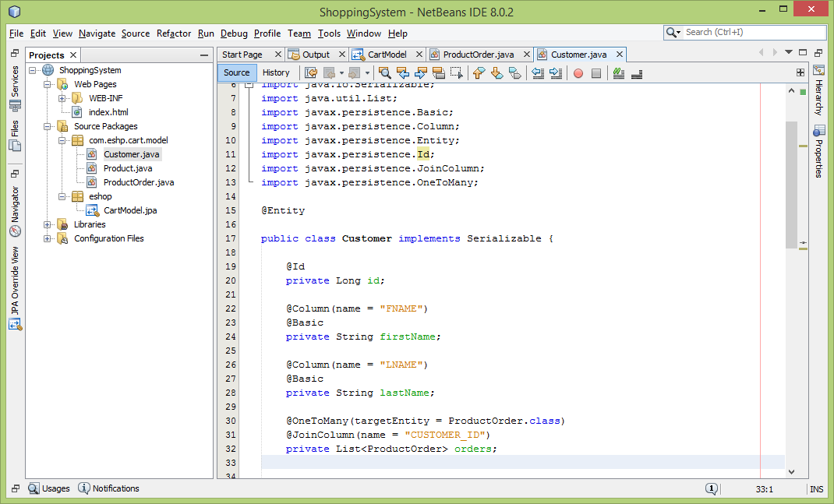Click the Search (Ctrl+I) field
The height and width of the screenshot is (504, 834).
coord(752,33)
